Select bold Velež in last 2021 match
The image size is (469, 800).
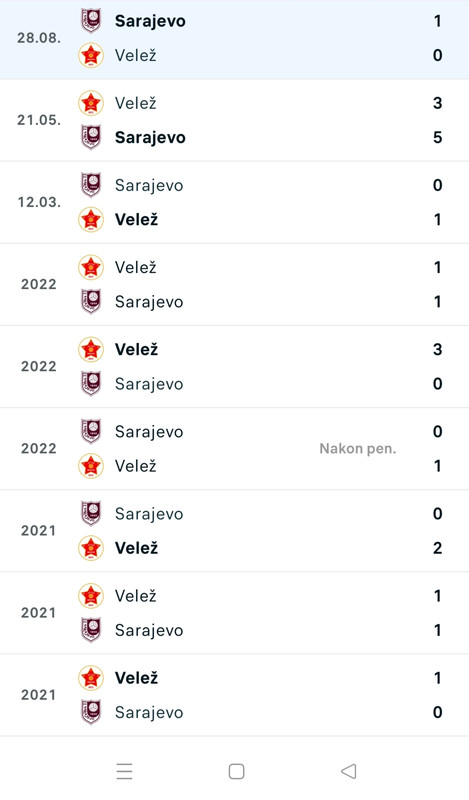click(x=136, y=678)
